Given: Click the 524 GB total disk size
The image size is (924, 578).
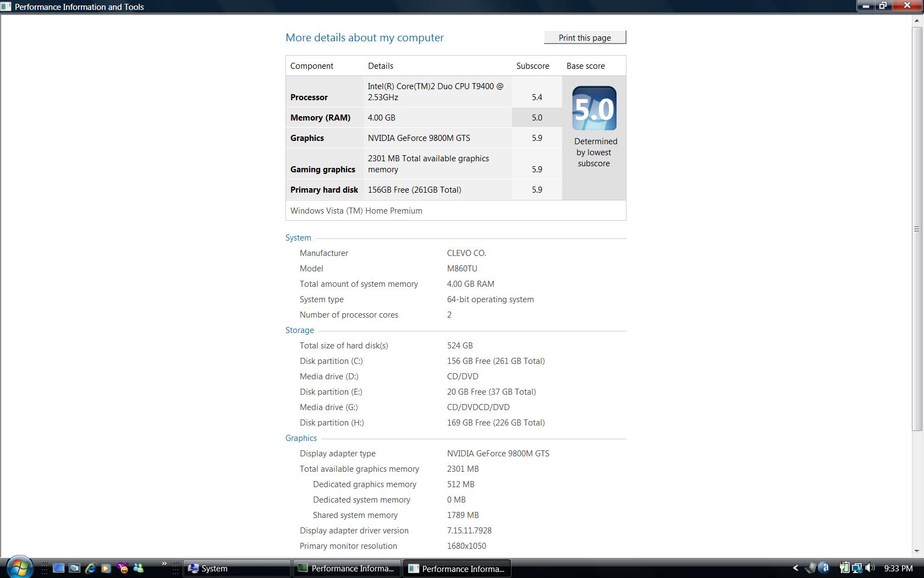Looking at the screenshot, I should [460, 346].
